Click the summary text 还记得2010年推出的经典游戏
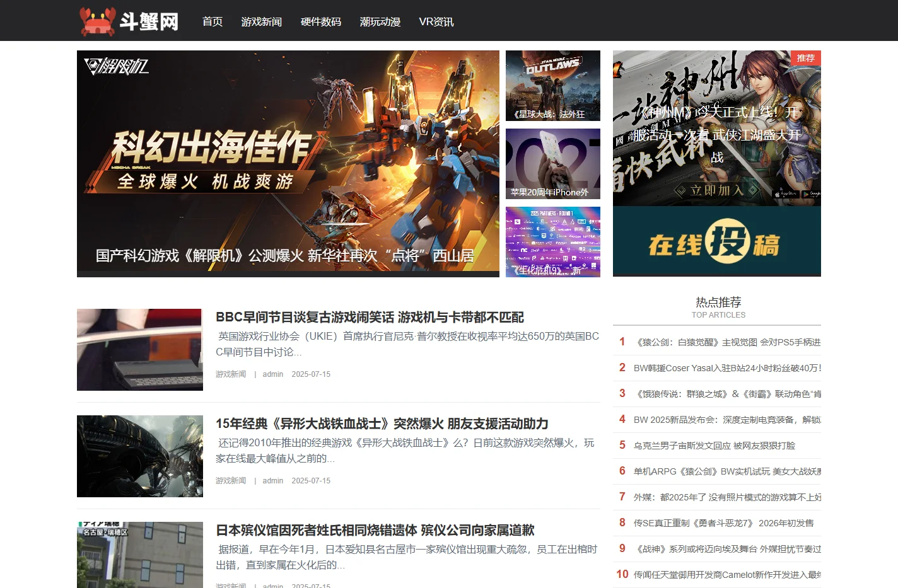The width and height of the screenshot is (898, 588). point(405,451)
